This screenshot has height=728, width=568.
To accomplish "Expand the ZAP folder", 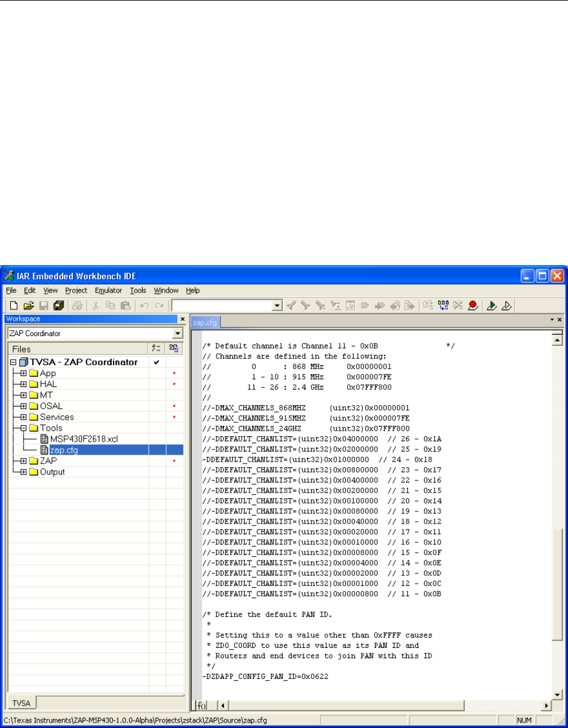I will click(24, 461).
